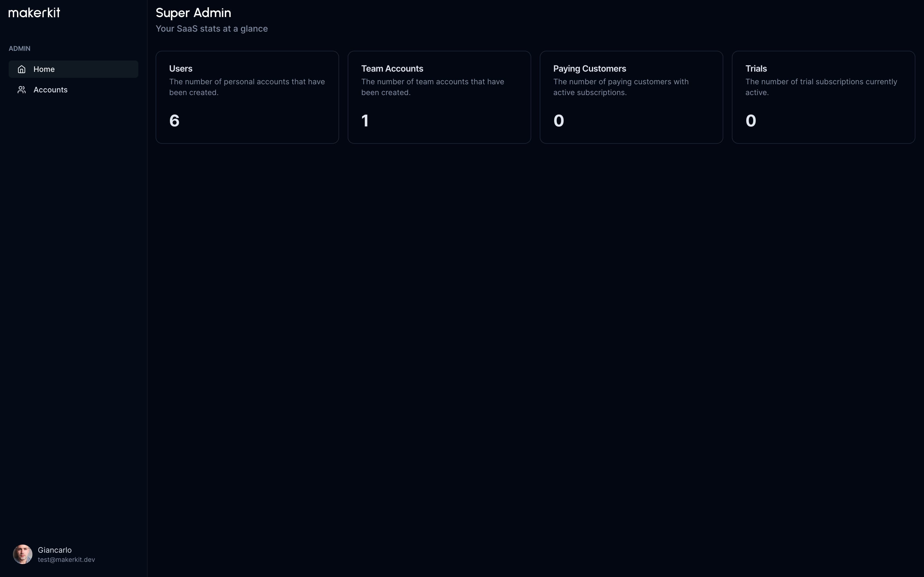Viewport: 924px width, 577px height.
Task: Click the Users count number 6
Action: (x=175, y=120)
